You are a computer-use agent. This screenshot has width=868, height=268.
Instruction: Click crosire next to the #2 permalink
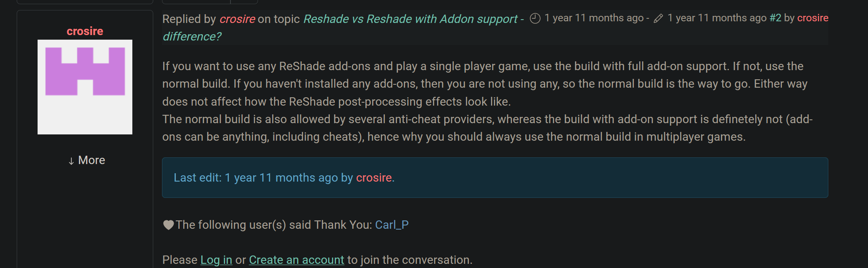coord(813,18)
